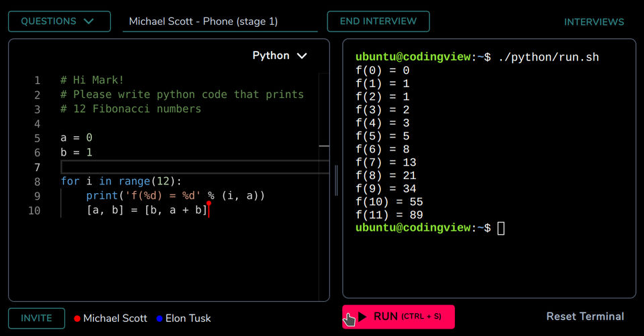Click line number 10 in the gutter
The width and height of the screenshot is (644, 336).
[x=34, y=211]
